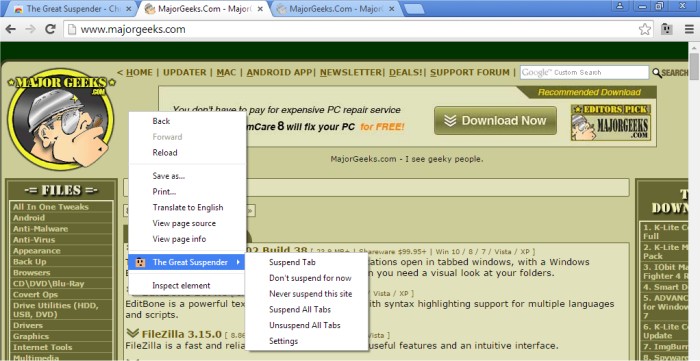
Task: Click the green arrow icon beside FileZilla 3.15.0
Action: (132, 333)
